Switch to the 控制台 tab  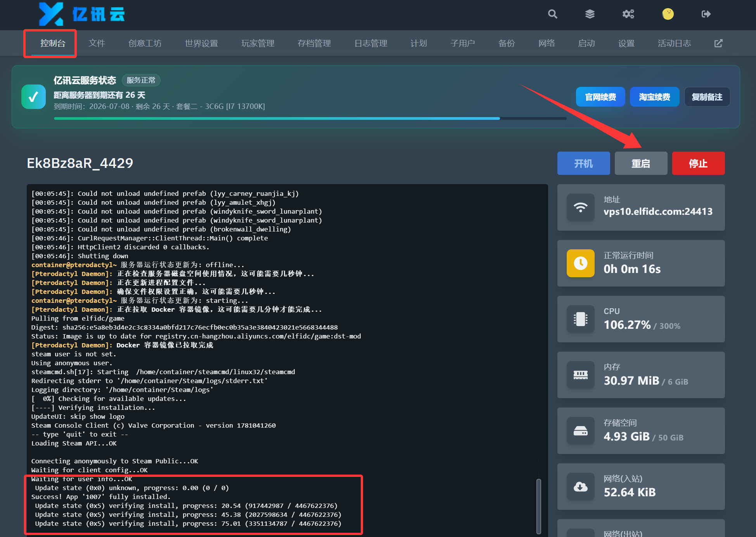pyautogui.click(x=53, y=43)
